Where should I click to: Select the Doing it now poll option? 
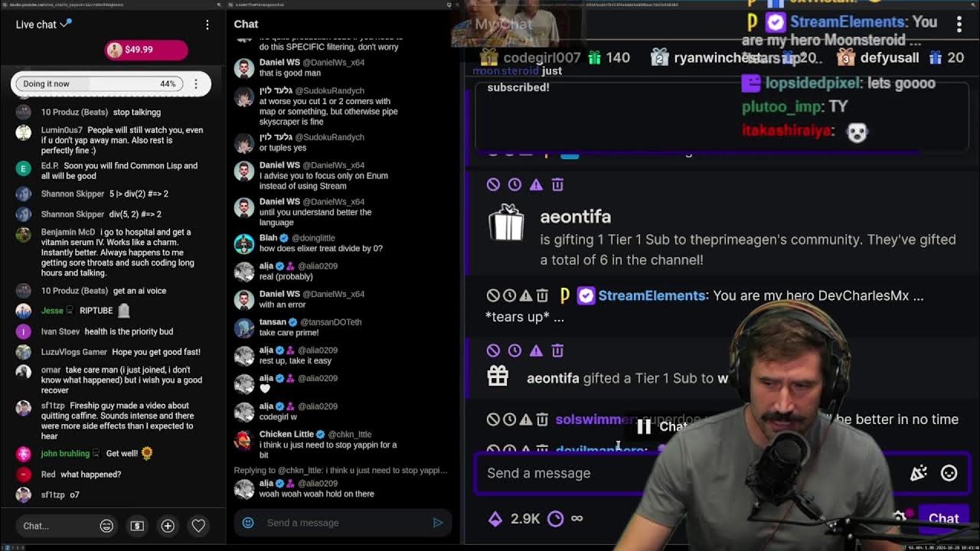coord(96,83)
